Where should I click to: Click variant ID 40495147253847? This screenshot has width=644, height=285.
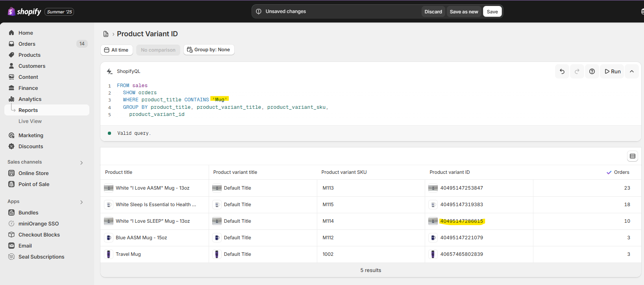(x=461, y=188)
